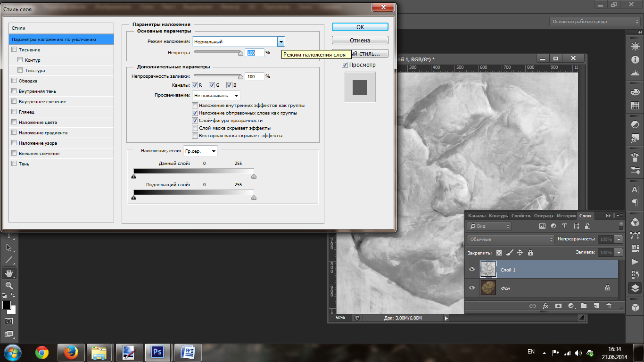The height and width of the screenshot is (362, 644).
Task: Click the fx layer style icon
Action: point(546,306)
